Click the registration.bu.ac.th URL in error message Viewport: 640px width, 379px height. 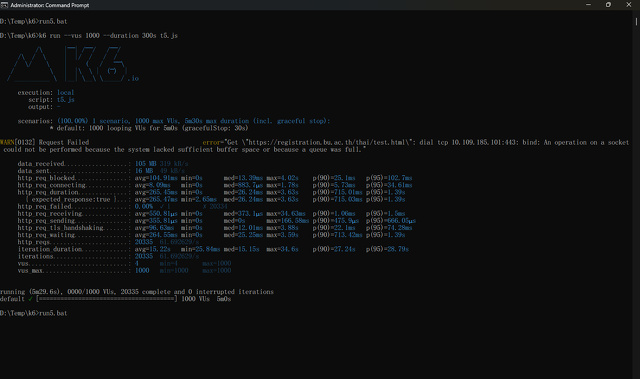click(x=327, y=142)
